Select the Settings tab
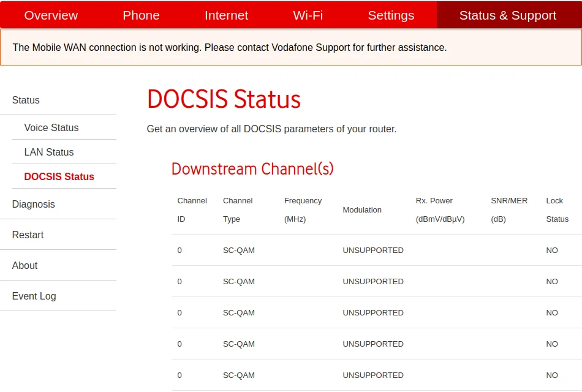The image size is (582, 392). pyautogui.click(x=391, y=15)
